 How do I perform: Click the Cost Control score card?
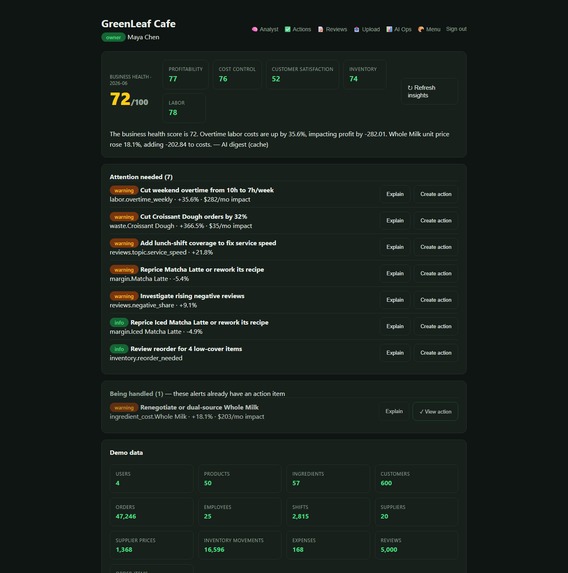click(237, 74)
